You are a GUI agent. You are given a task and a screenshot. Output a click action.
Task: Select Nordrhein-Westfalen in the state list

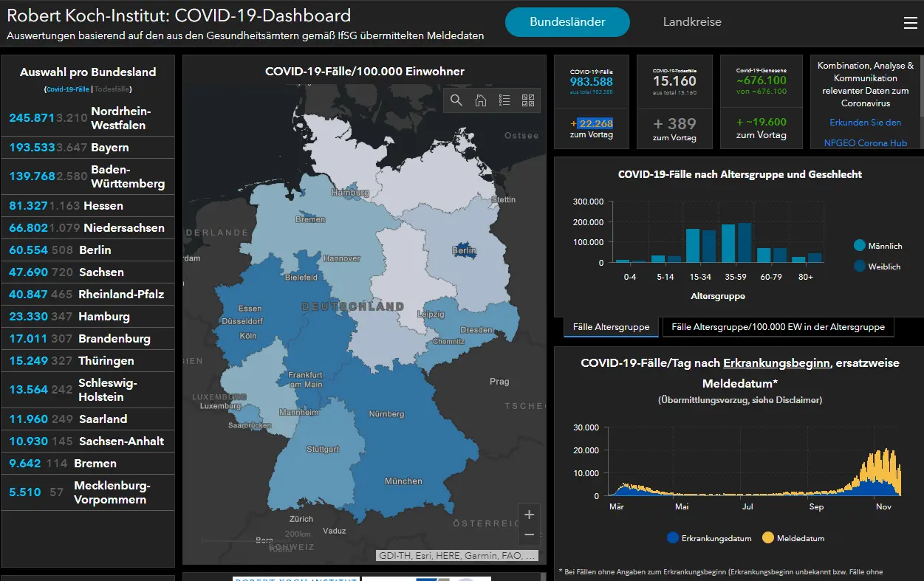[87, 118]
